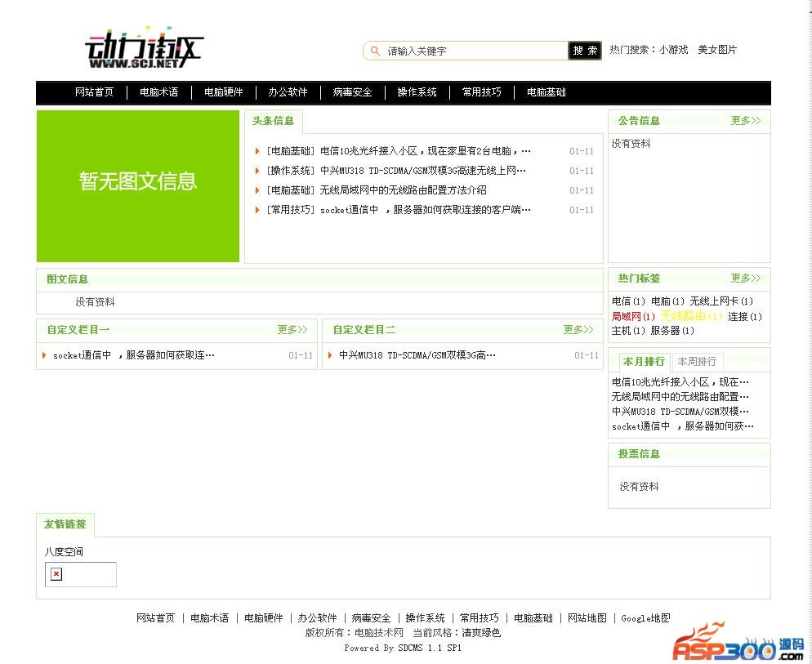
Task: Switch to the 本周排行 tab
Action: (x=697, y=362)
